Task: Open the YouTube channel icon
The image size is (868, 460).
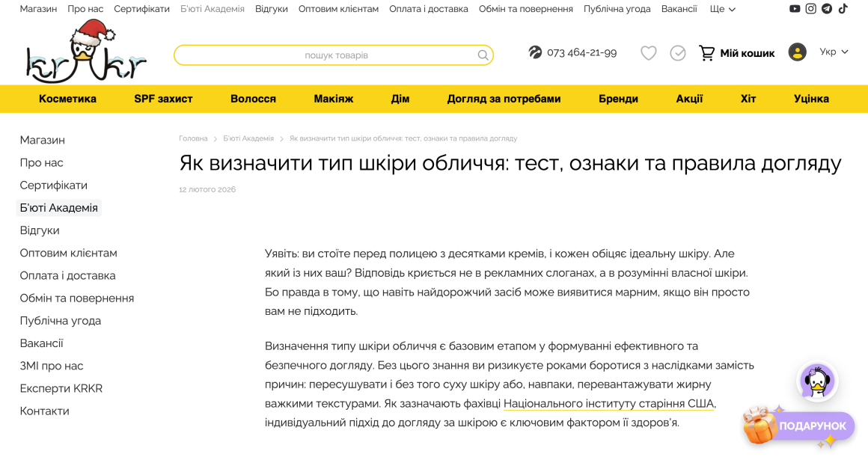Action: [795, 9]
